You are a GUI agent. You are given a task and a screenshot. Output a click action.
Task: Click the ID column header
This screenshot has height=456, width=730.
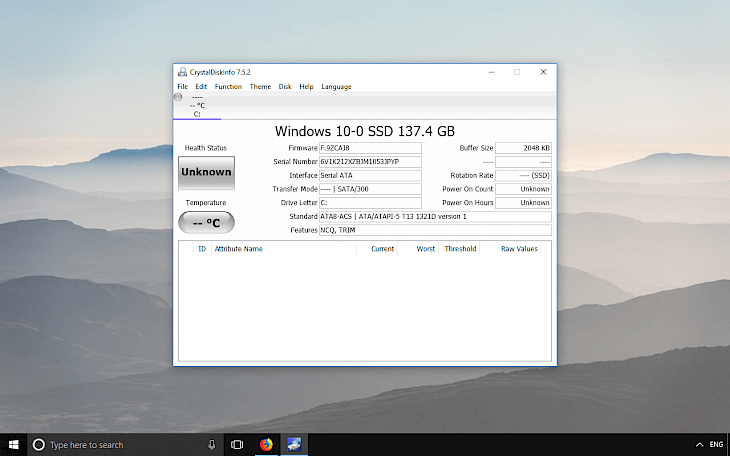(202, 249)
